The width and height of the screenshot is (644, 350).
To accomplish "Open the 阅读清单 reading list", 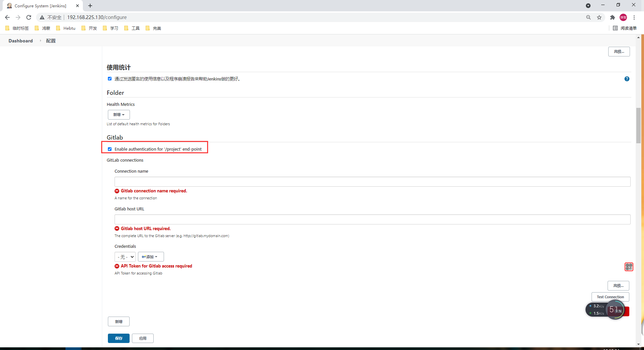I will tap(625, 28).
